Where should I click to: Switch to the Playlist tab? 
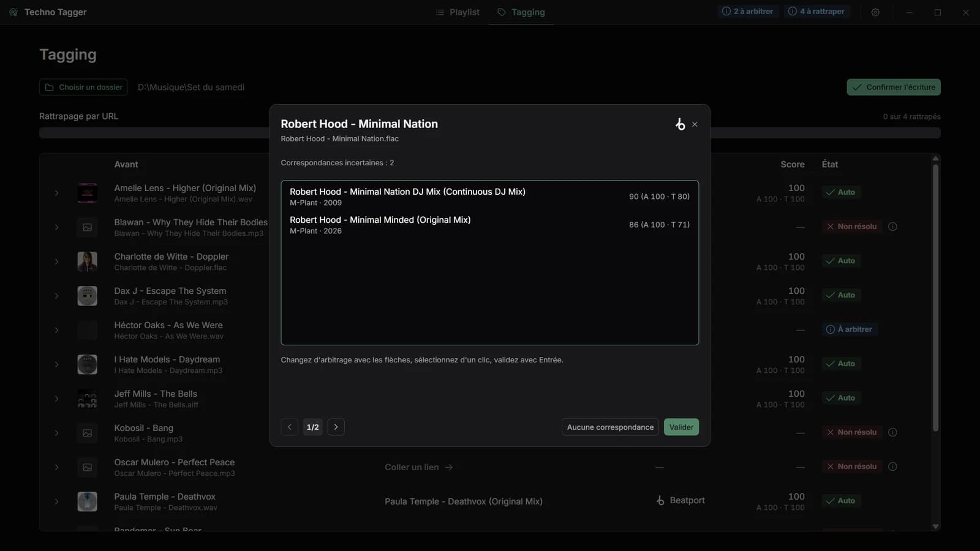tap(458, 12)
